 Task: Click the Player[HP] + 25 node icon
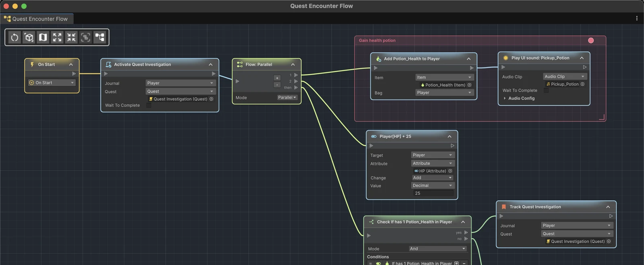(374, 137)
